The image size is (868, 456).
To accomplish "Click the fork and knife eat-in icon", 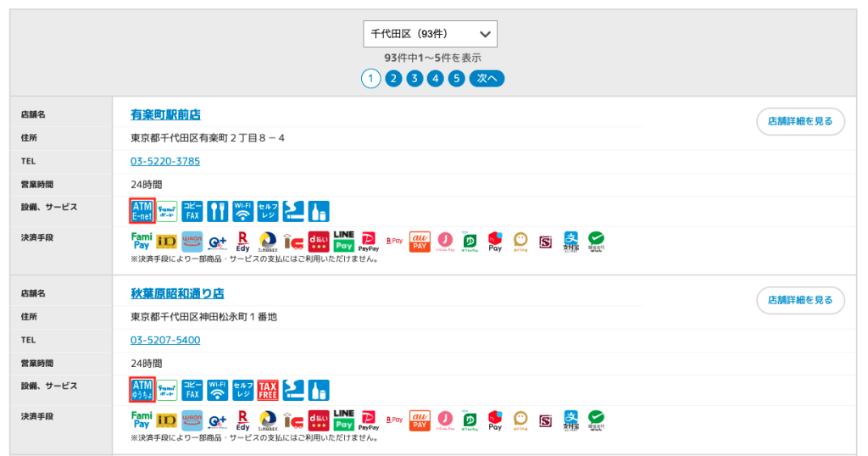I will (217, 211).
